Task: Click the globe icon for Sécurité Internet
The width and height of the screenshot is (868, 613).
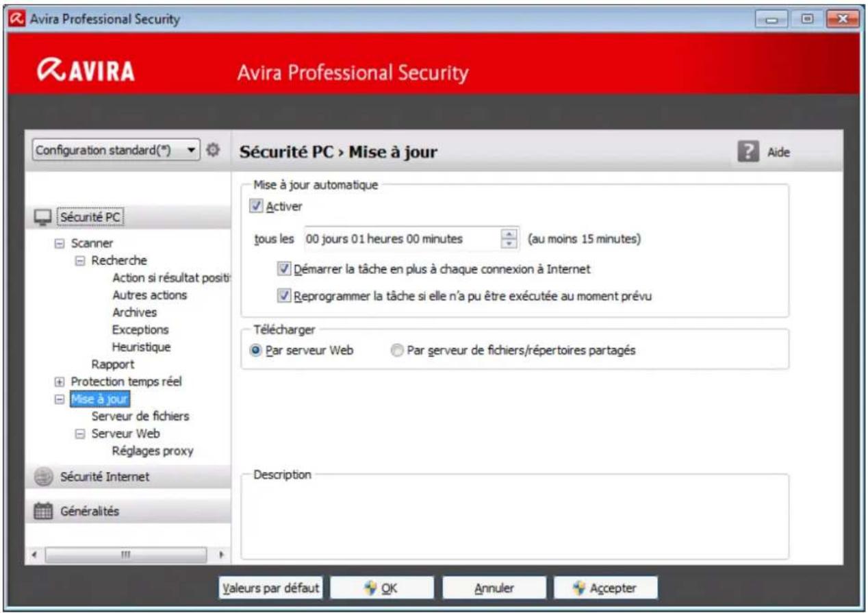Action: (43, 477)
